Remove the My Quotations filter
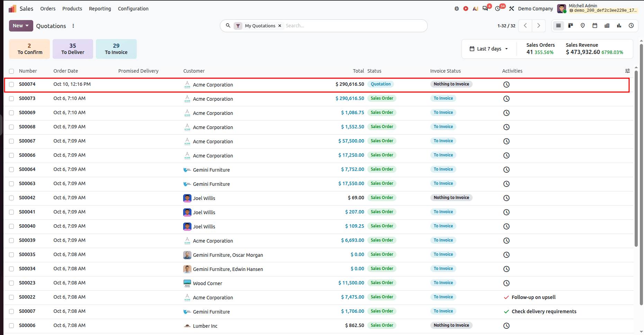This screenshot has height=335, width=644. point(280,26)
